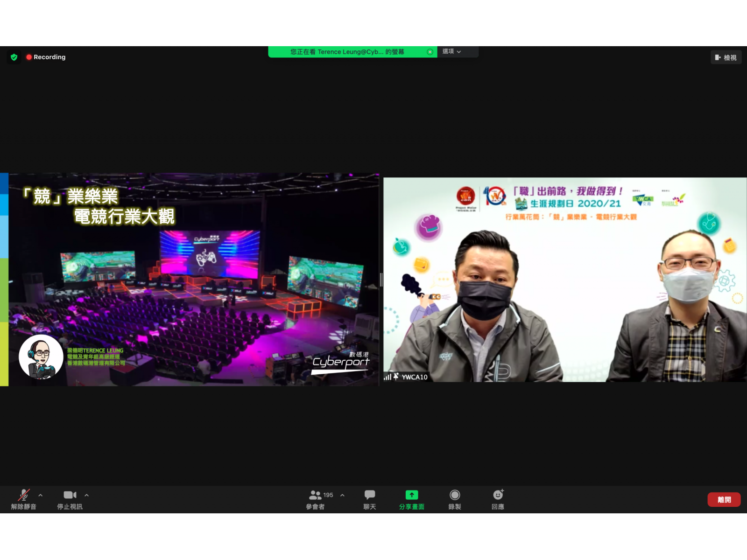This screenshot has width=747, height=560.
Task: Expand audio options arrow beside microphone
Action: click(41, 495)
